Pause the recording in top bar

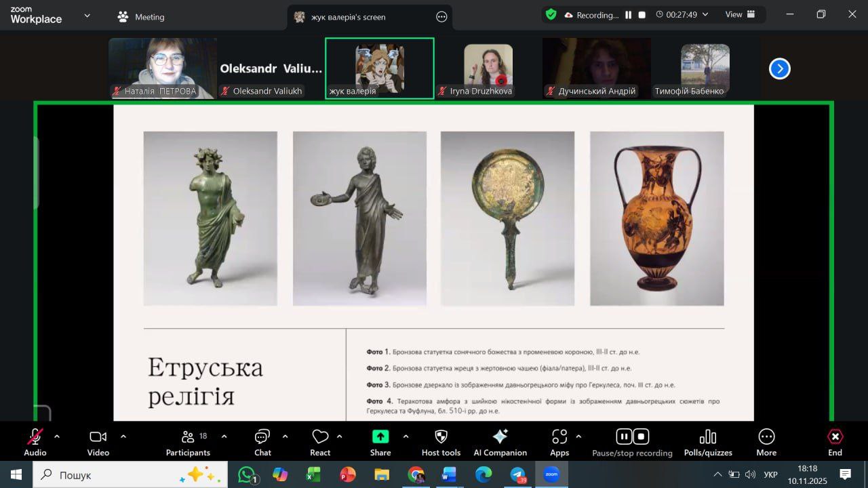point(628,15)
